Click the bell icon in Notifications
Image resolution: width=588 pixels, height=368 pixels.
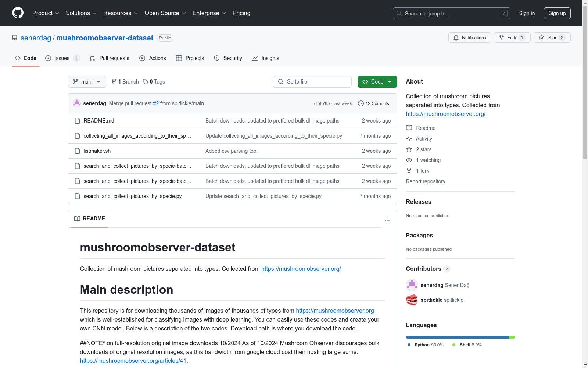[x=456, y=38]
